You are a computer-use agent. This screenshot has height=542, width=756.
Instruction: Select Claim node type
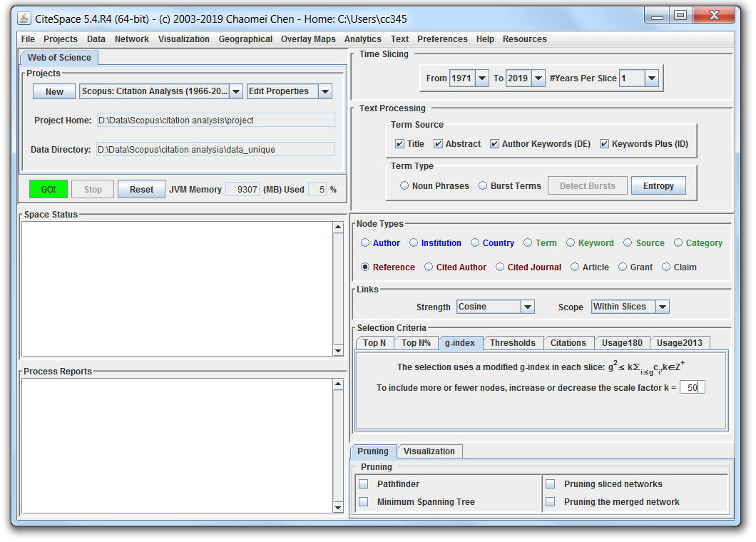click(x=666, y=267)
